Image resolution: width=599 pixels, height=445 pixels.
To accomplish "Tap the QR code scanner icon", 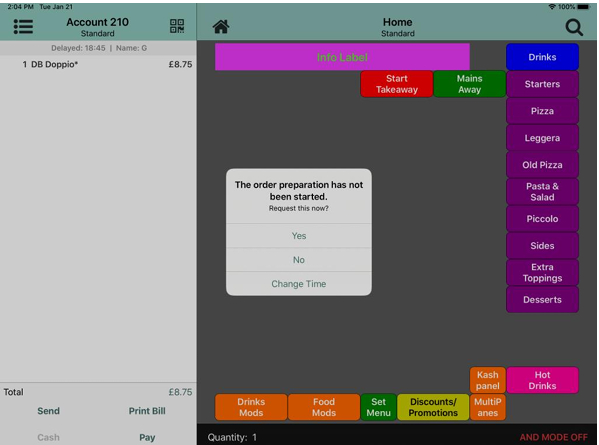I will click(177, 26).
